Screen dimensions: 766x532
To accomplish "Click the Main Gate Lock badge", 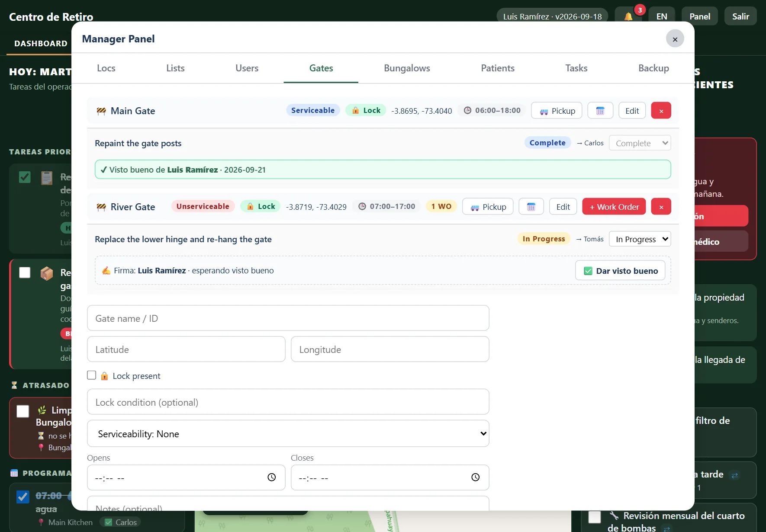I will 366,110.
